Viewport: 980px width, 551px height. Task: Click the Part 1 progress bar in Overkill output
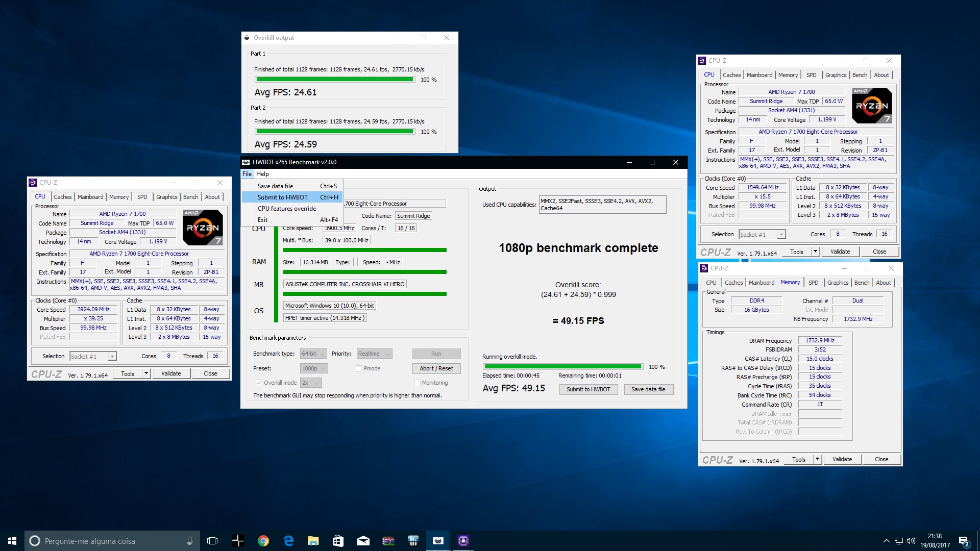point(335,80)
